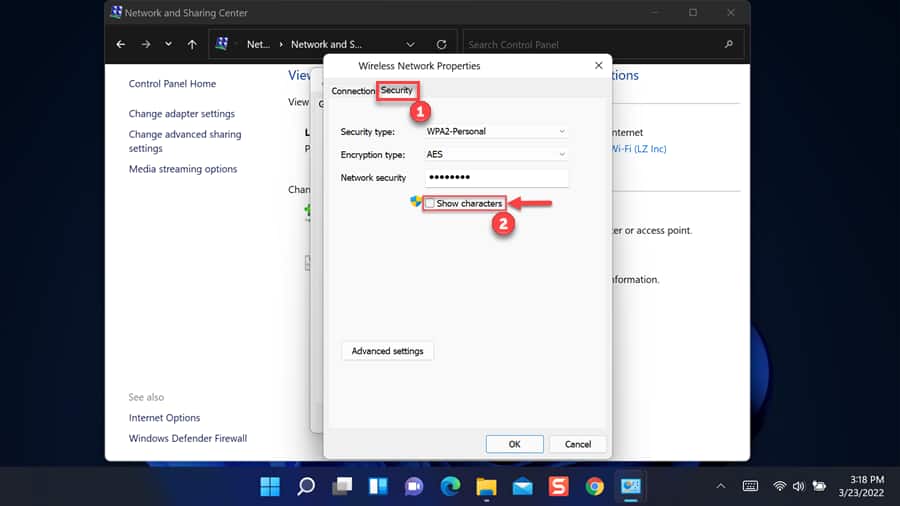Viewport: 900px width, 506px height.
Task: Confirm with the OK button
Action: pos(514,444)
